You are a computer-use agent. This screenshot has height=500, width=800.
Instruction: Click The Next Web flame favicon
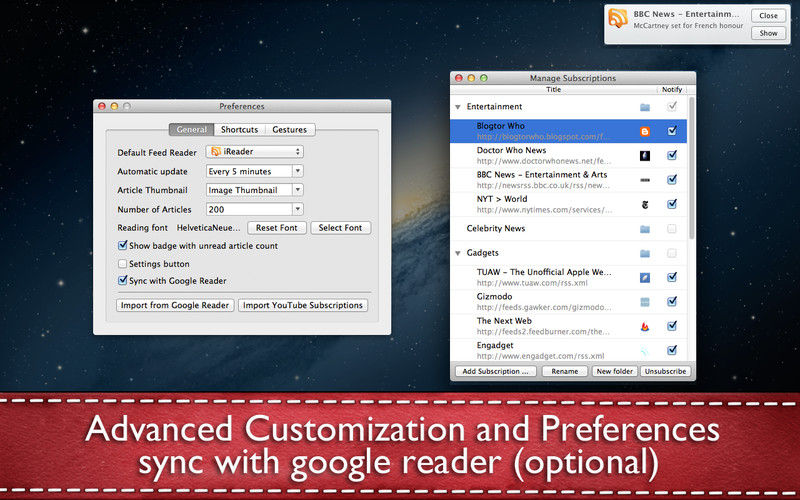645,327
